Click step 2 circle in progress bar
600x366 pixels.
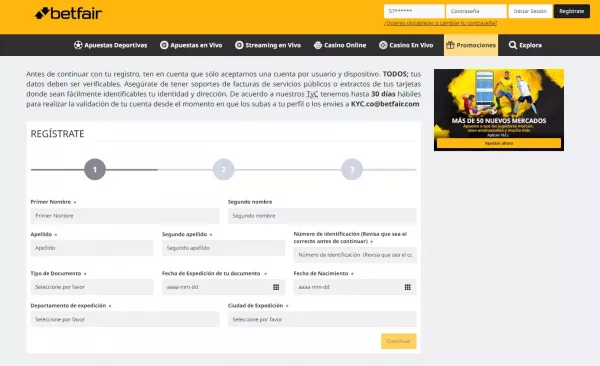pyautogui.click(x=223, y=169)
